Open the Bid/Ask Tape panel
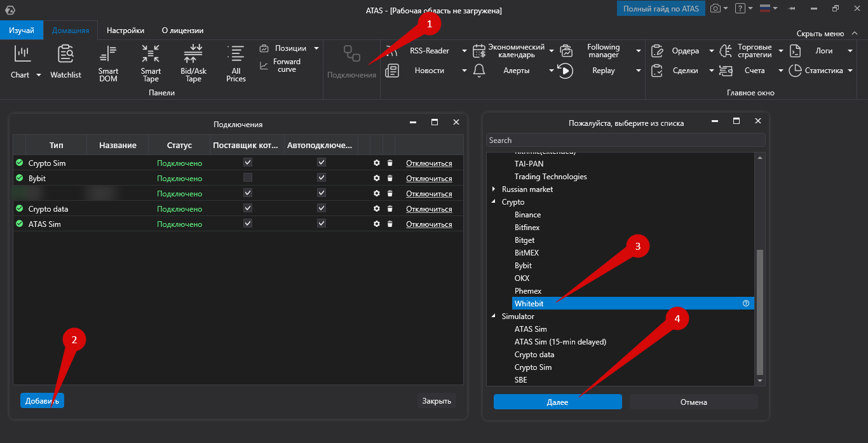This screenshot has width=868, height=443. pos(193,63)
